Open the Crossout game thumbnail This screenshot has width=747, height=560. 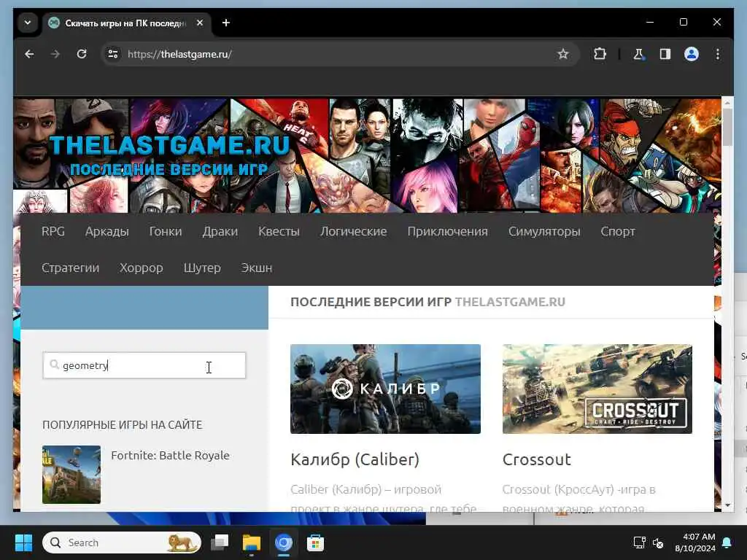click(597, 389)
